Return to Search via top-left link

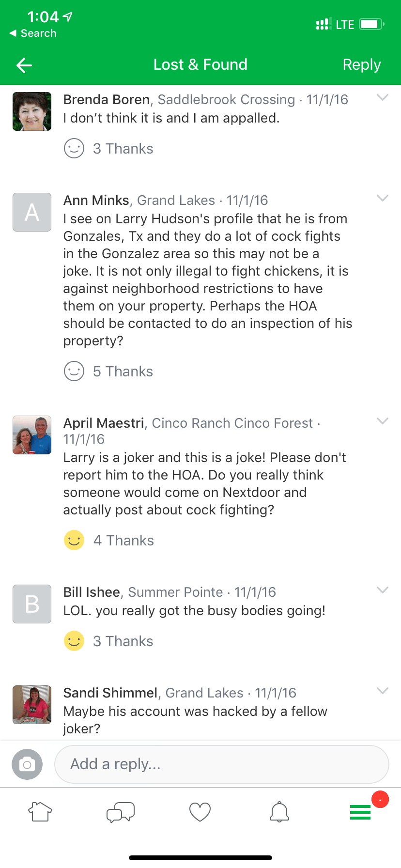33,33
